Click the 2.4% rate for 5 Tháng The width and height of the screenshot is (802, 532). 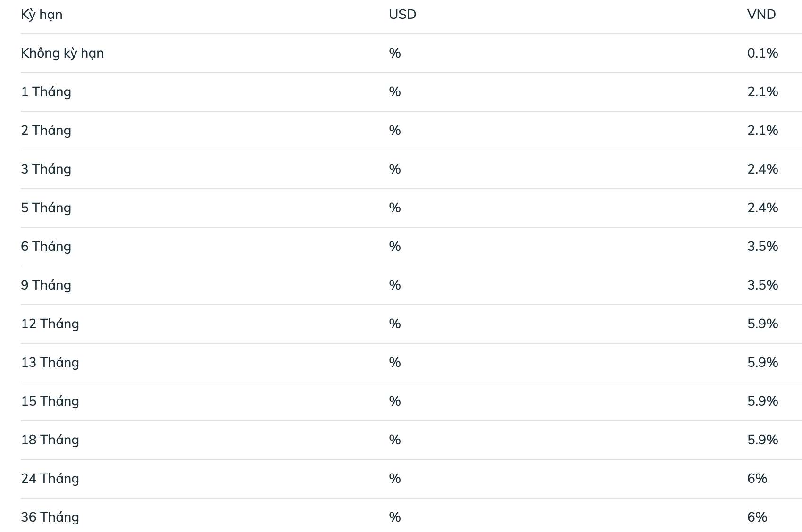(763, 208)
